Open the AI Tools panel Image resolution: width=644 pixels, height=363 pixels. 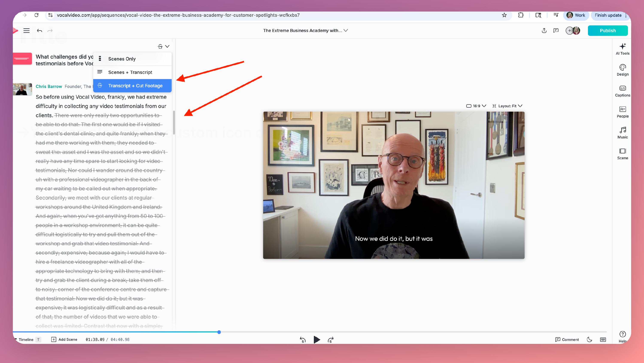[623, 49]
